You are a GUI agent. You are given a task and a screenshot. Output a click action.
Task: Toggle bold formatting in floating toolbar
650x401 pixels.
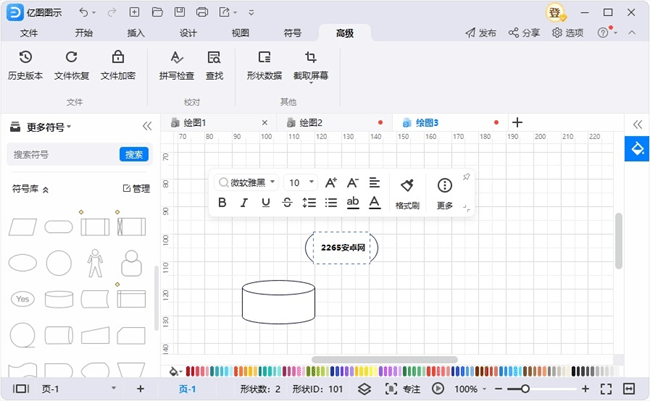click(222, 202)
